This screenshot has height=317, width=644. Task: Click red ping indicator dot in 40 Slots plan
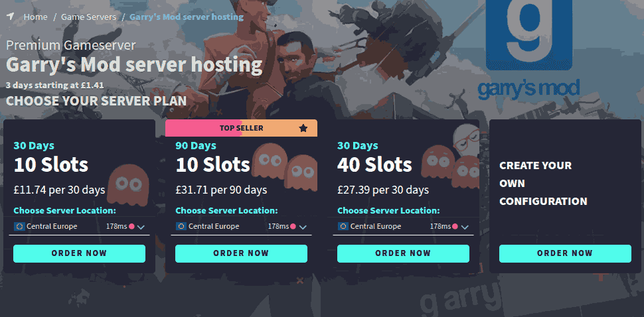455,226
